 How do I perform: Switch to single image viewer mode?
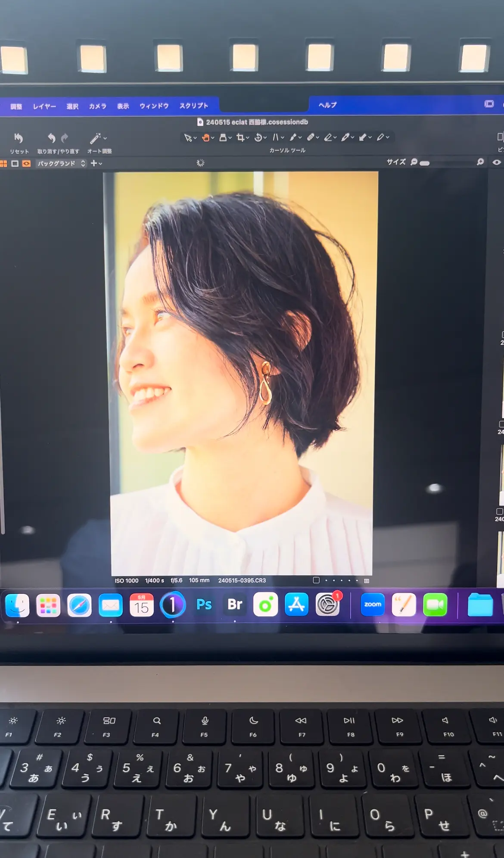pyautogui.click(x=15, y=164)
